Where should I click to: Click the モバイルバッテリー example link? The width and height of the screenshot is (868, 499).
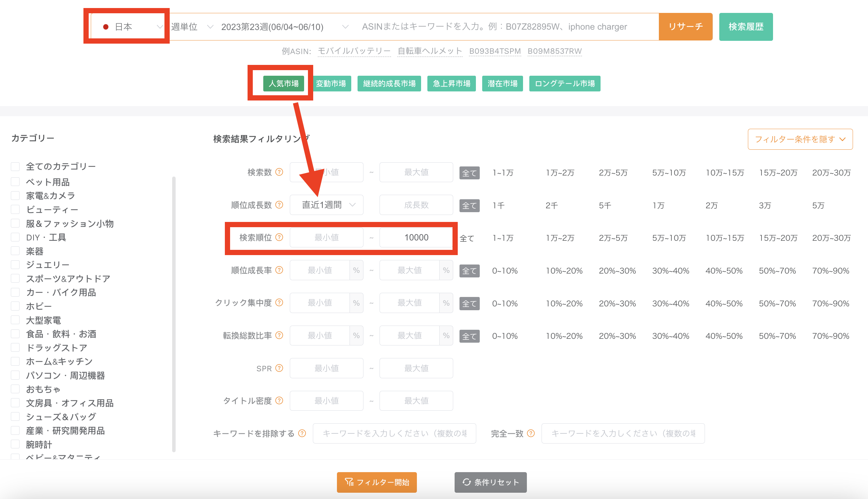pos(354,51)
